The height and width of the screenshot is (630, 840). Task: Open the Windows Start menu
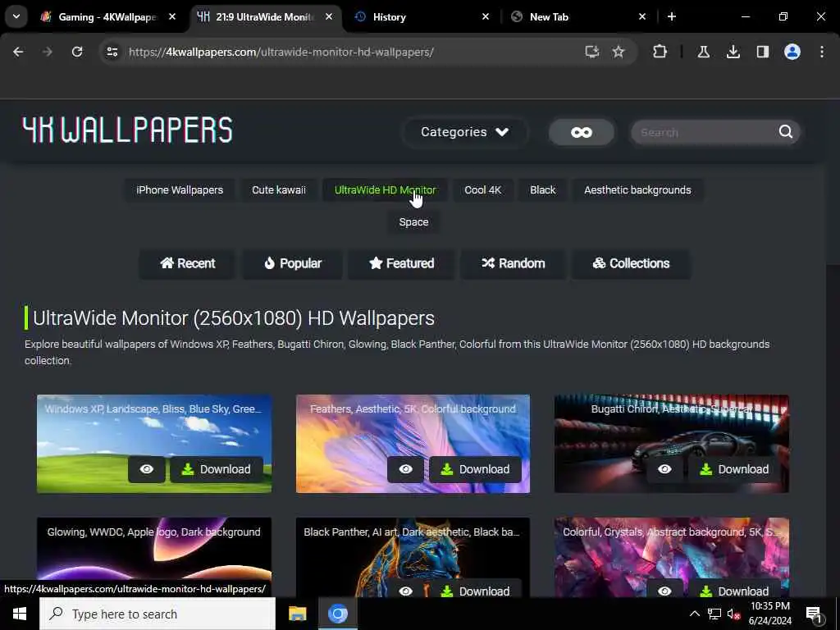[x=20, y=614]
